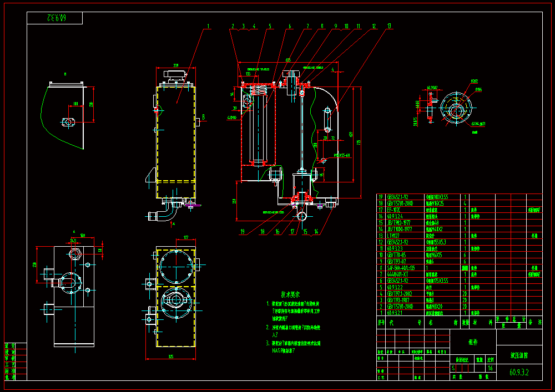Click BOM code 'GB/T70-85' in row 10

[x=395, y=255]
